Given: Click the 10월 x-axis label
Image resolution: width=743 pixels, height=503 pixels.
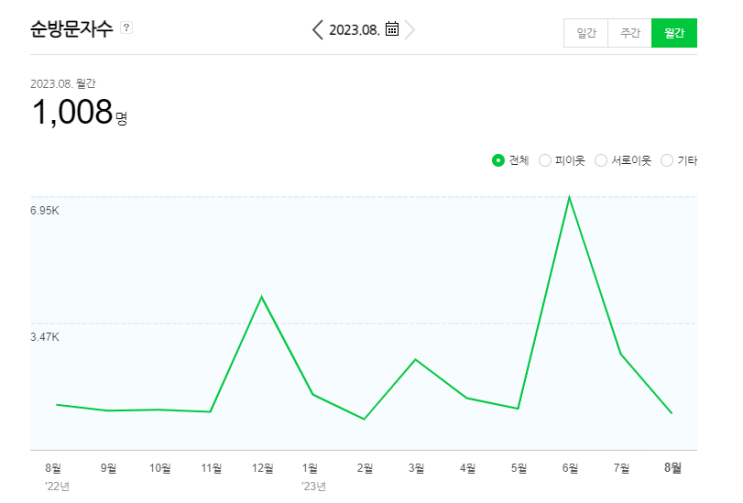Looking at the screenshot, I should 160,468.
